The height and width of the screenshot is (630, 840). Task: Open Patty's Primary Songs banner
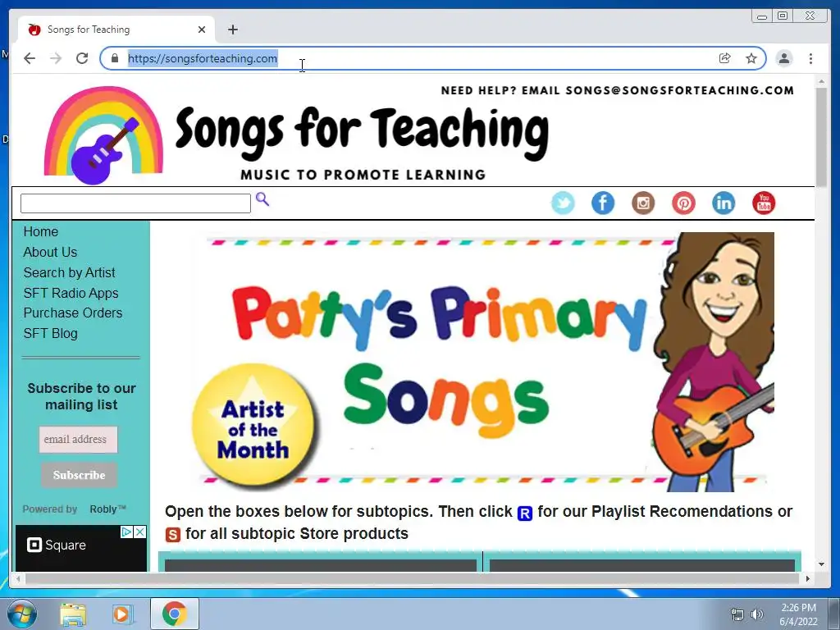tap(482, 362)
